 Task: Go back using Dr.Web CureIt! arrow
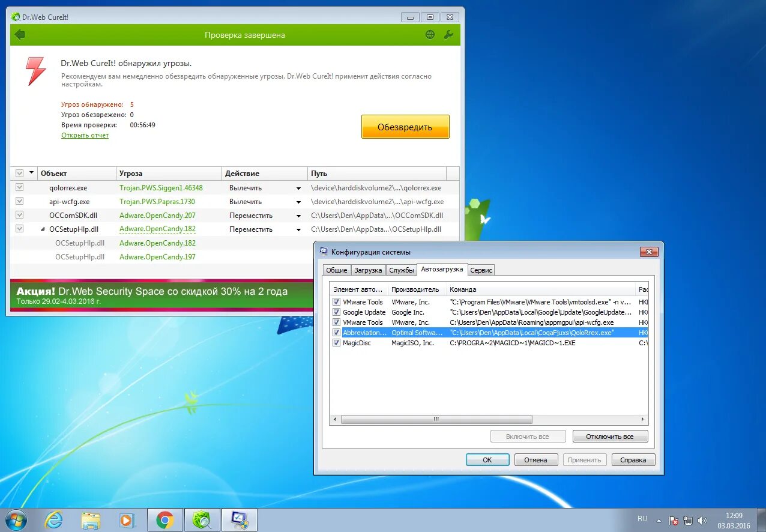click(x=20, y=35)
